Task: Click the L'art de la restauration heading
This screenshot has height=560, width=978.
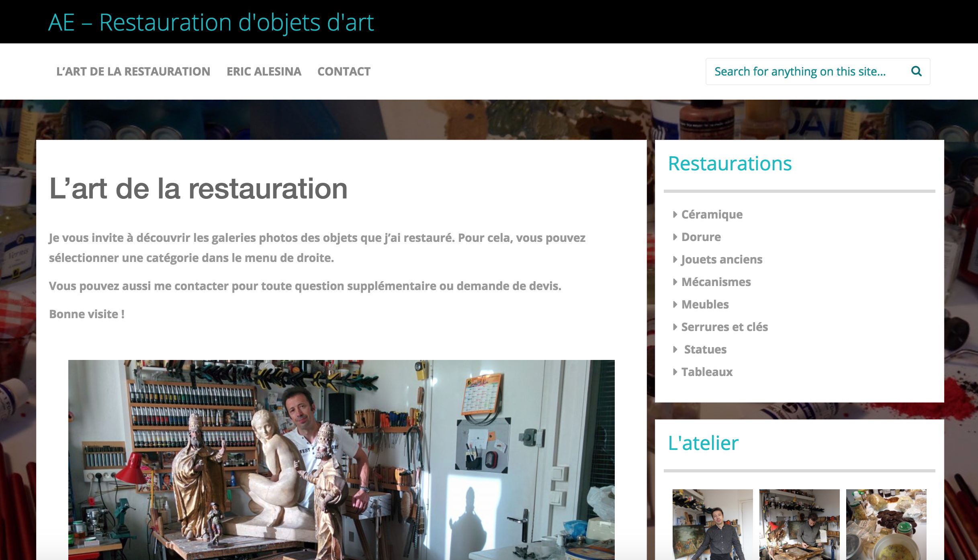Action: [198, 188]
